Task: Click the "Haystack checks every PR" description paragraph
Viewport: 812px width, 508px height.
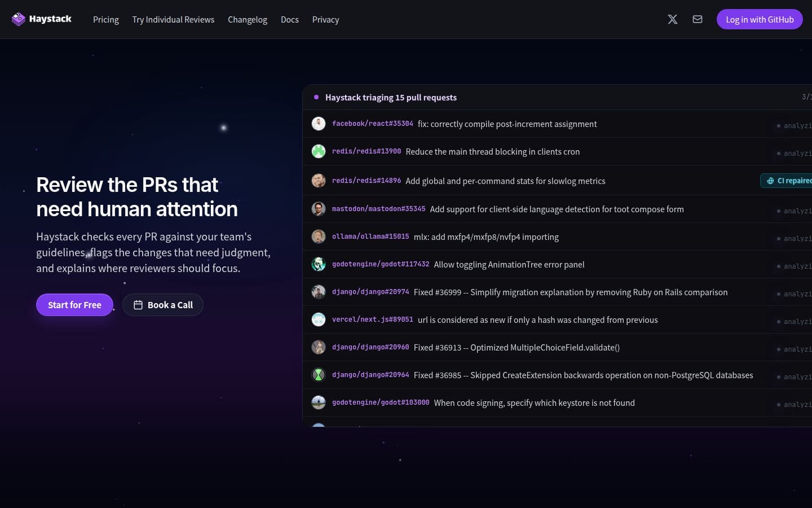Action: [153, 252]
